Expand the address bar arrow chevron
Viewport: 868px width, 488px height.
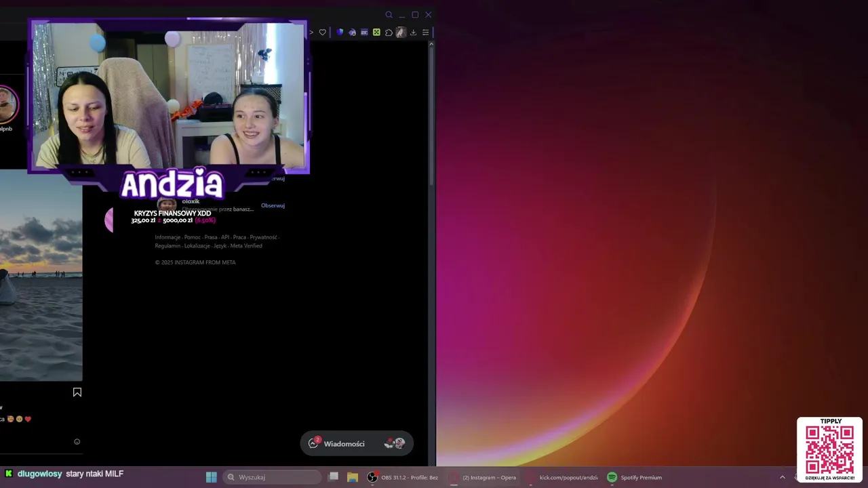point(312,33)
